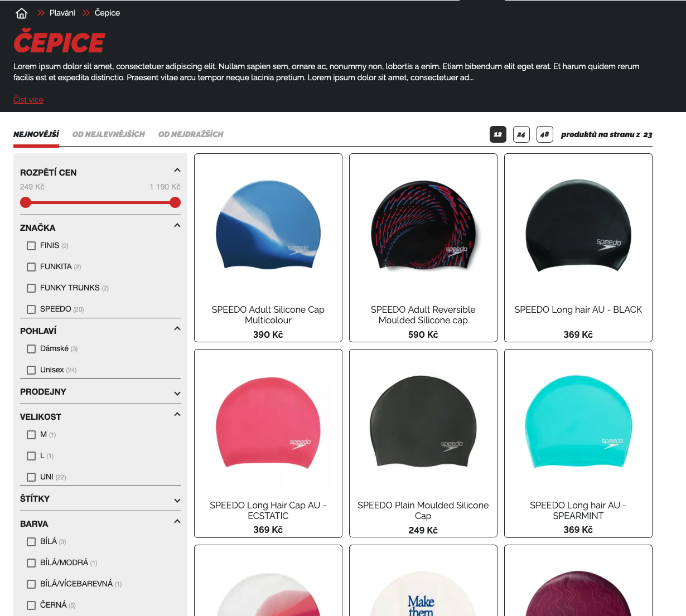Check the UNI size filter
Viewport: 686px width, 616px height.
coord(31,477)
